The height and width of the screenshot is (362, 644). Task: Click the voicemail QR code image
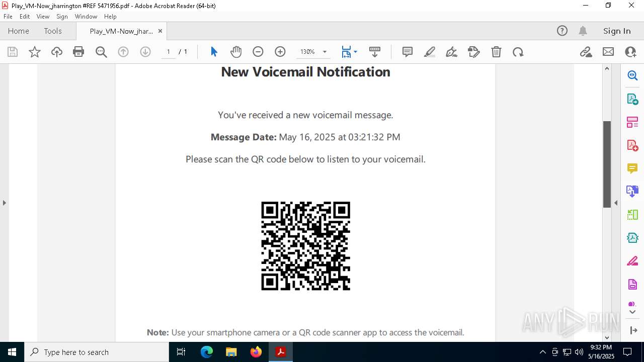coord(305,246)
